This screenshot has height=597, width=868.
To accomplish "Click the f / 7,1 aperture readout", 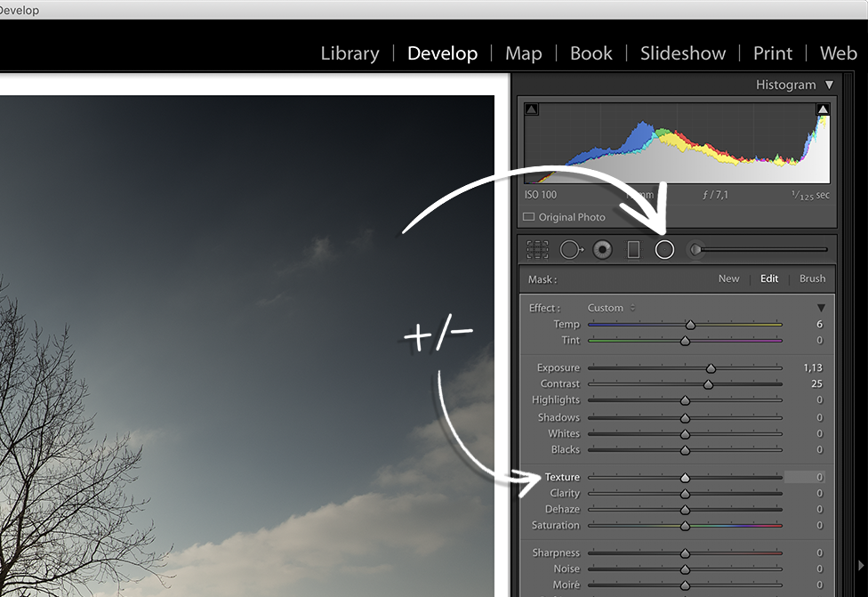I will tap(715, 195).
